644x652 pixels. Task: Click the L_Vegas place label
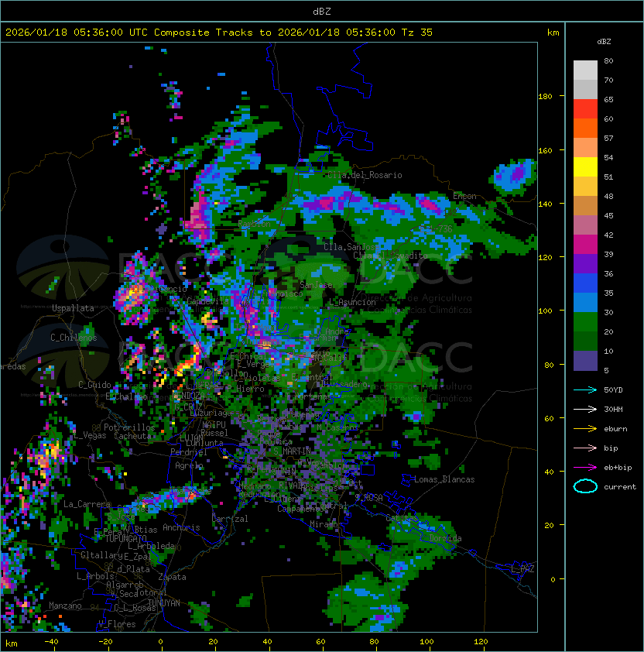click(x=90, y=435)
